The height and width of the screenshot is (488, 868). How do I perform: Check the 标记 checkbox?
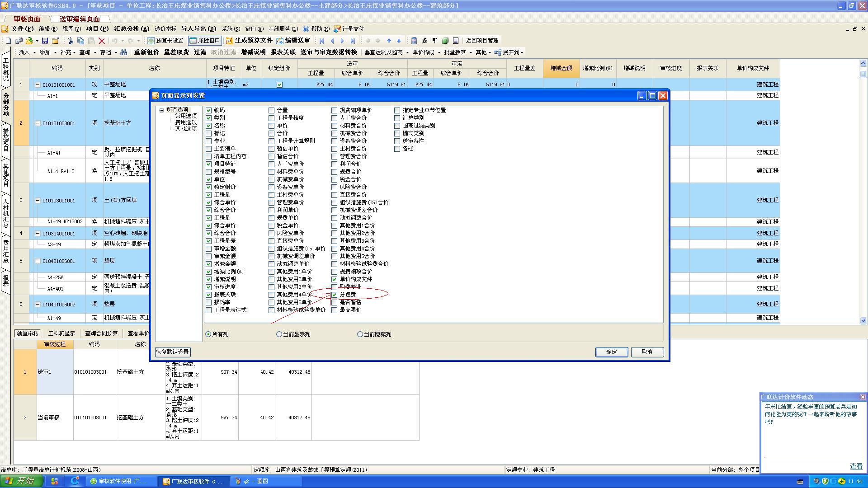pos(209,133)
